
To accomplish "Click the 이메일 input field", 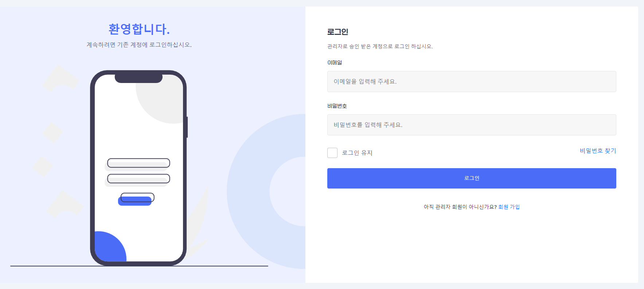I will tap(471, 82).
